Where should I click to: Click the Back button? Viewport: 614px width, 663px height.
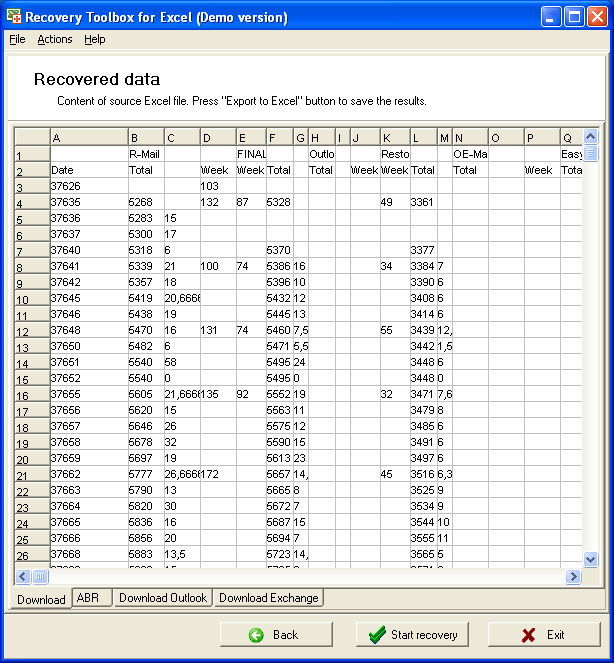point(276,635)
